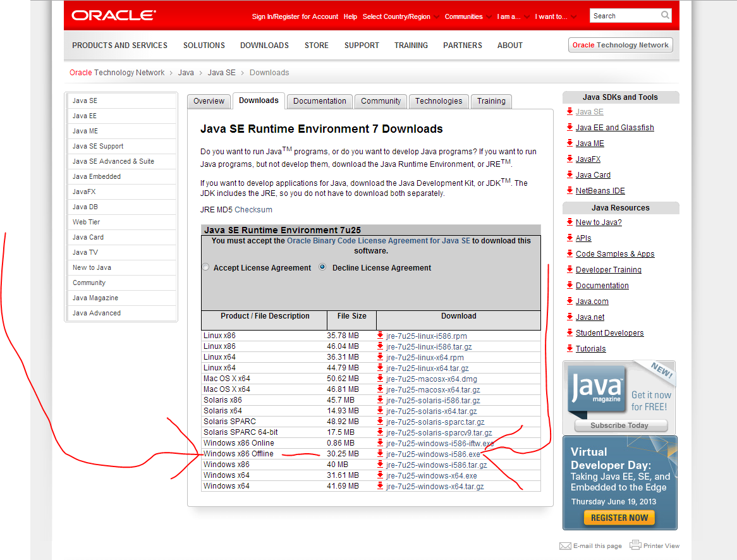
Task: Open the Support menu
Action: (x=362, y=45)
